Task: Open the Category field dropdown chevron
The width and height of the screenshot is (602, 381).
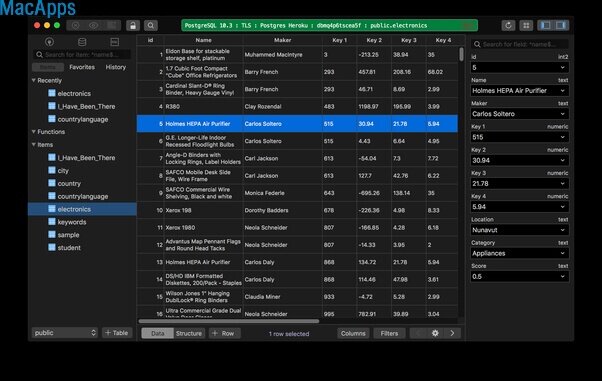Action: [x=562, y=253]
